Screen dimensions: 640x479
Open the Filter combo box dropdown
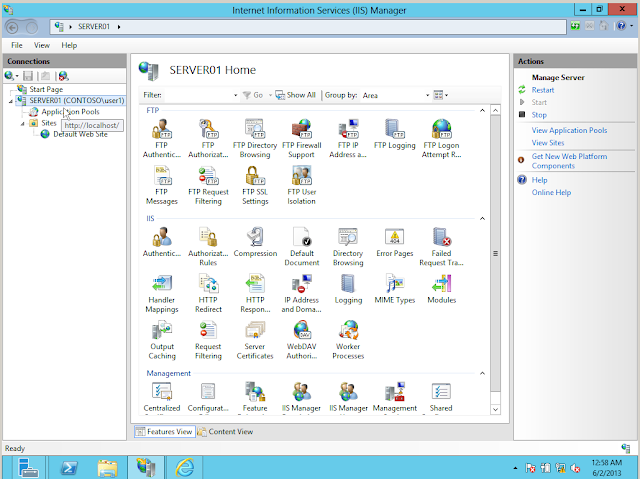click(x=236, y=95)
